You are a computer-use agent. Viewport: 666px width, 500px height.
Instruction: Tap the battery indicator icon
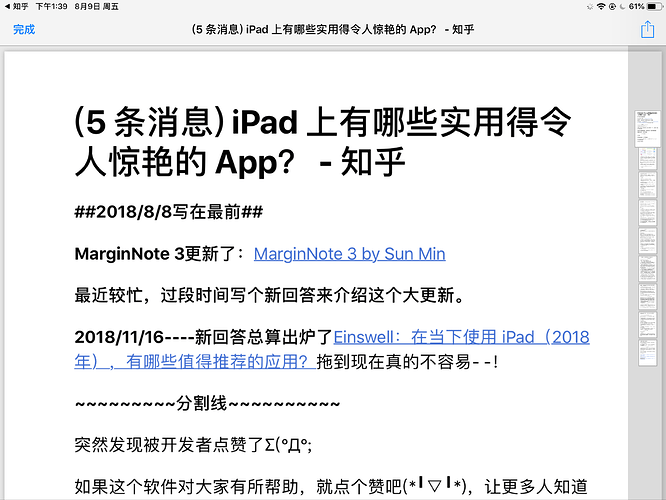pyautogui.click(x=654, y=6)
